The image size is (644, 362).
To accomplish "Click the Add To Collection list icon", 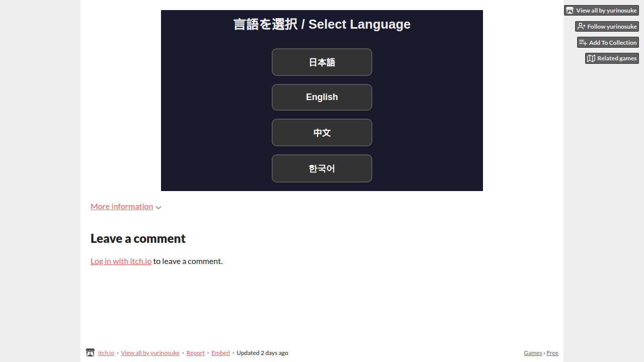I will coord(583,42).
